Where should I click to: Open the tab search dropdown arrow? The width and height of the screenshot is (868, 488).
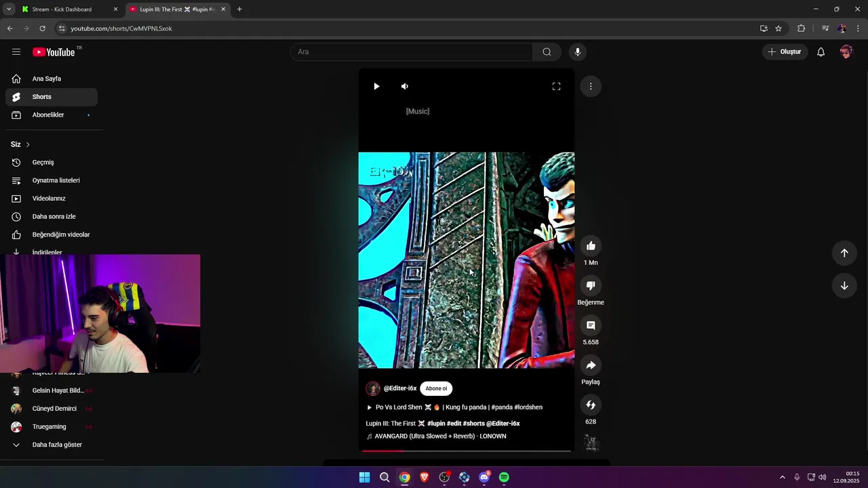[x=9, y=9]
